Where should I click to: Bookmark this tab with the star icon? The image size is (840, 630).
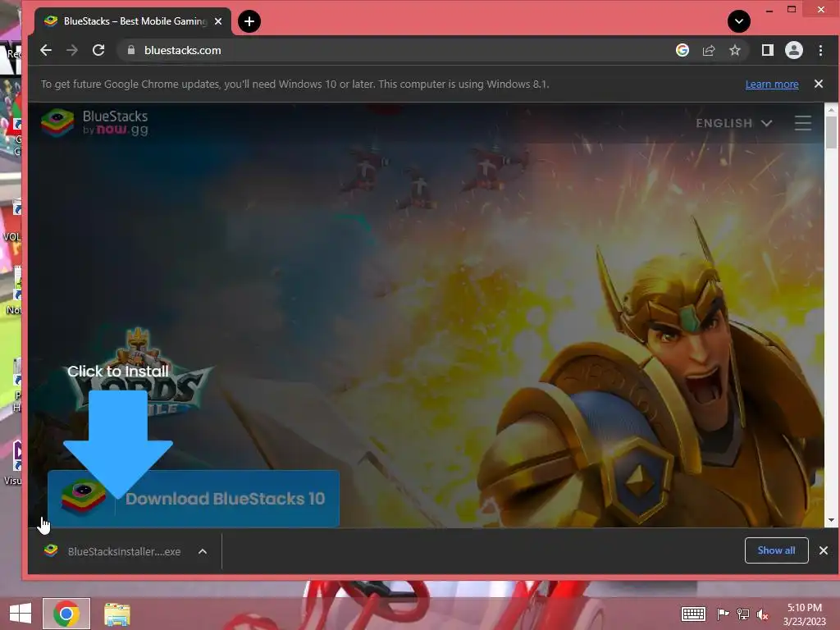pos(735,50)
